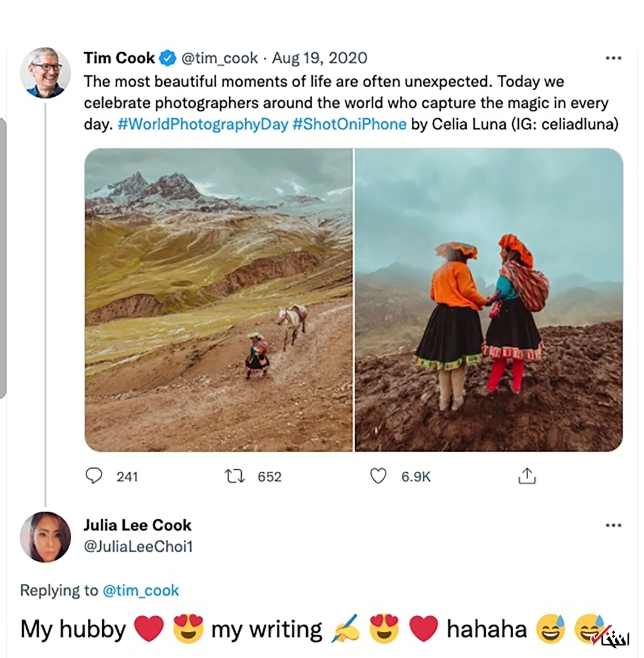Open Julia Lee Cook's profile picture
This screenshot has width=644, height=658.
[45, 537]
